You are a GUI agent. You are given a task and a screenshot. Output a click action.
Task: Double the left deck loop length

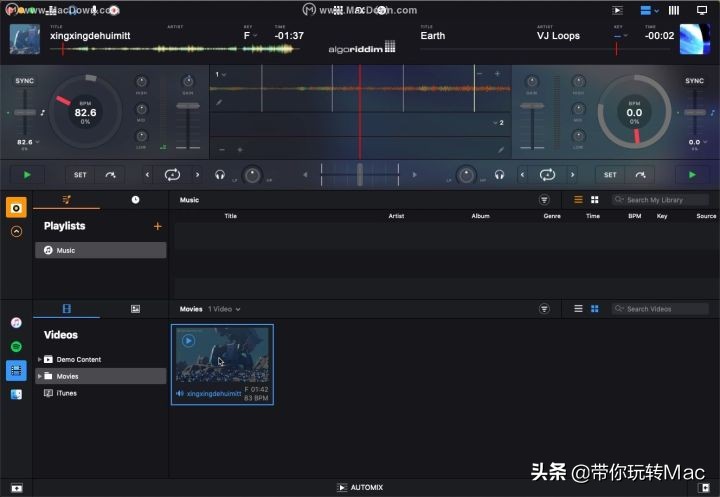pyautogui.click(x=197, y=175)
